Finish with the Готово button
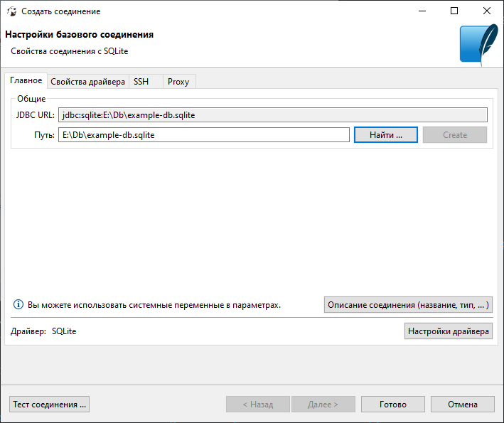This screenshot has width=504, height=423. tap(393, 405)
